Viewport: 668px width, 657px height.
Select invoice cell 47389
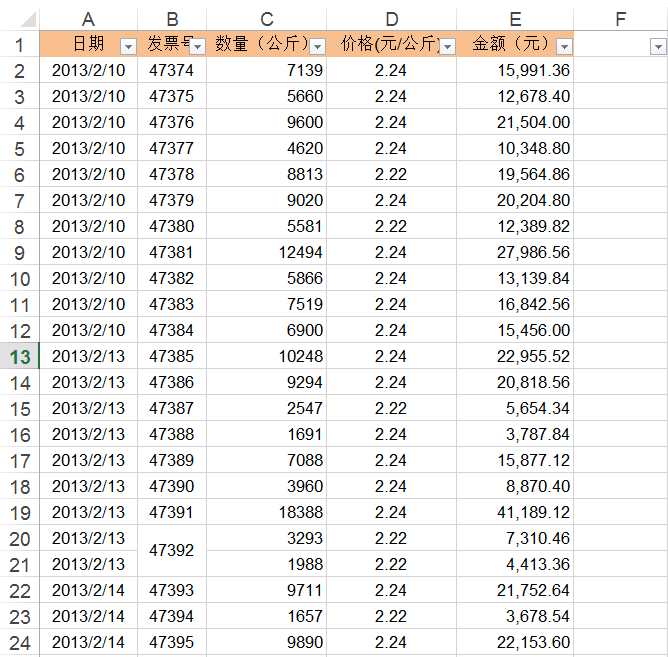point(172,460)
